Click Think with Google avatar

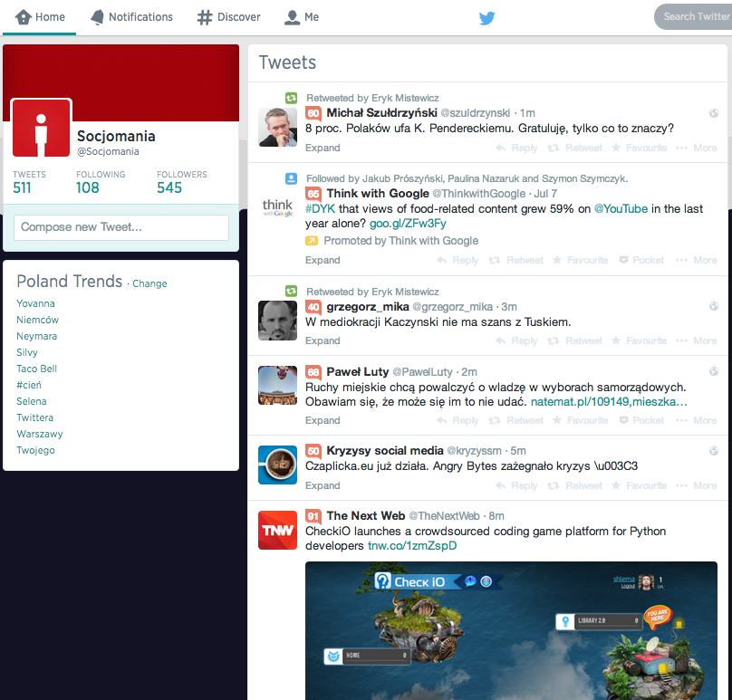click(278, 207)
